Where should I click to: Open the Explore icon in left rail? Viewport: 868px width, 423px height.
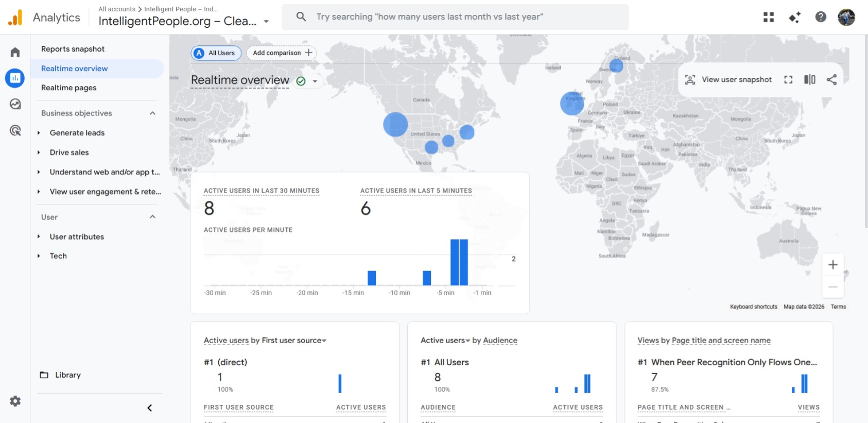(15, 104)
